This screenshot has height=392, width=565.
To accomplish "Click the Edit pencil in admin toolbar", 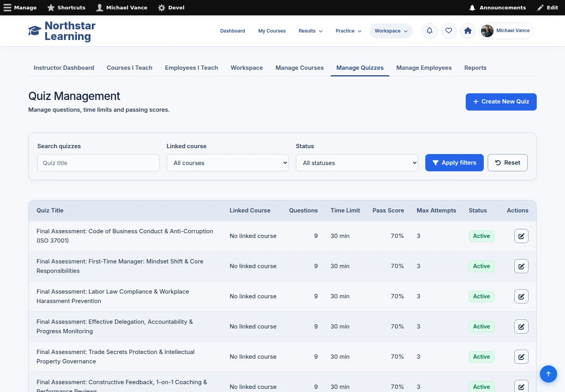I will [x=548, y=7].
